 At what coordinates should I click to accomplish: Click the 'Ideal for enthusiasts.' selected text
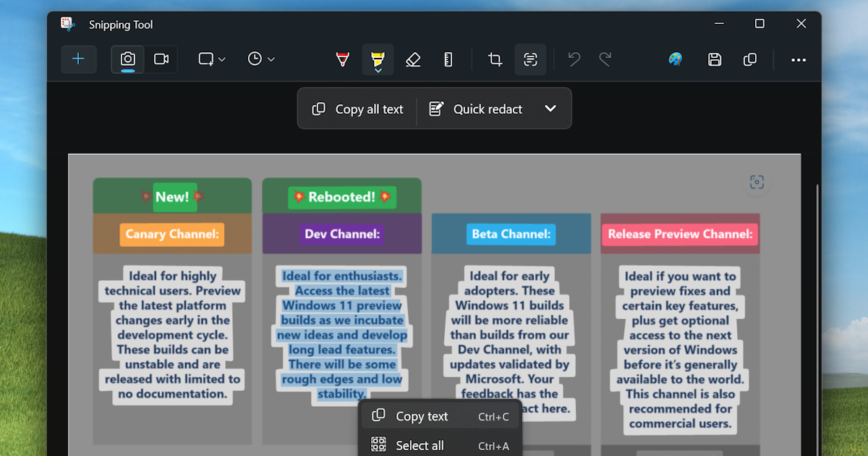point(342,276)
